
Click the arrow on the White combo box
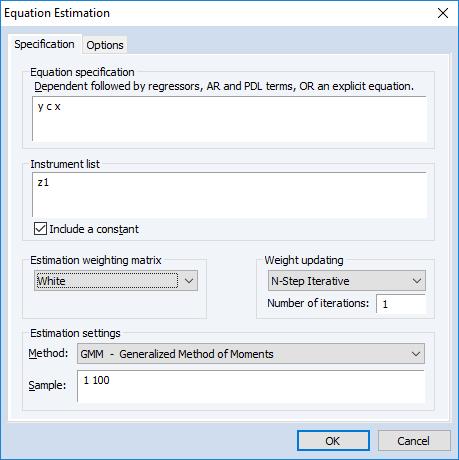189,281
